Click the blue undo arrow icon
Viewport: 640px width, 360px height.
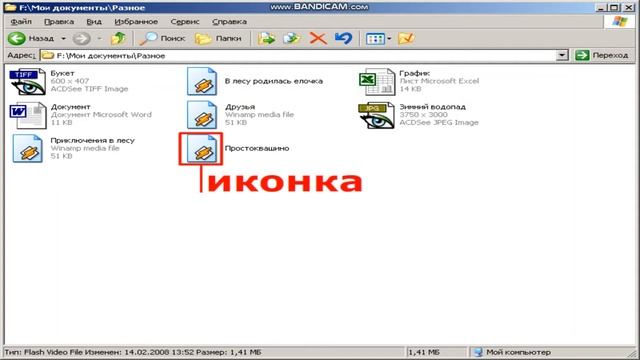pos(343,39)
